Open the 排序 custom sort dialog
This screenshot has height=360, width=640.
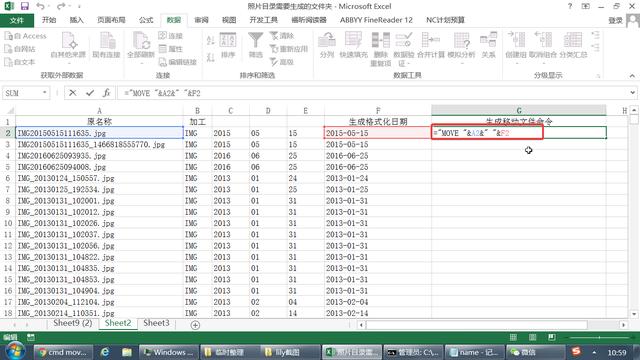(x=228, y=45)
